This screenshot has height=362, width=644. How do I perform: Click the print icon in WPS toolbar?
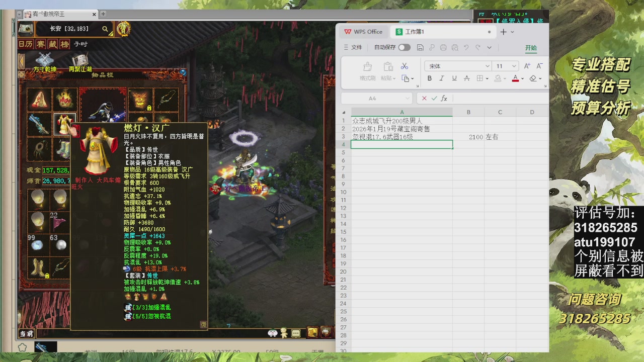(x=443, y=47)
